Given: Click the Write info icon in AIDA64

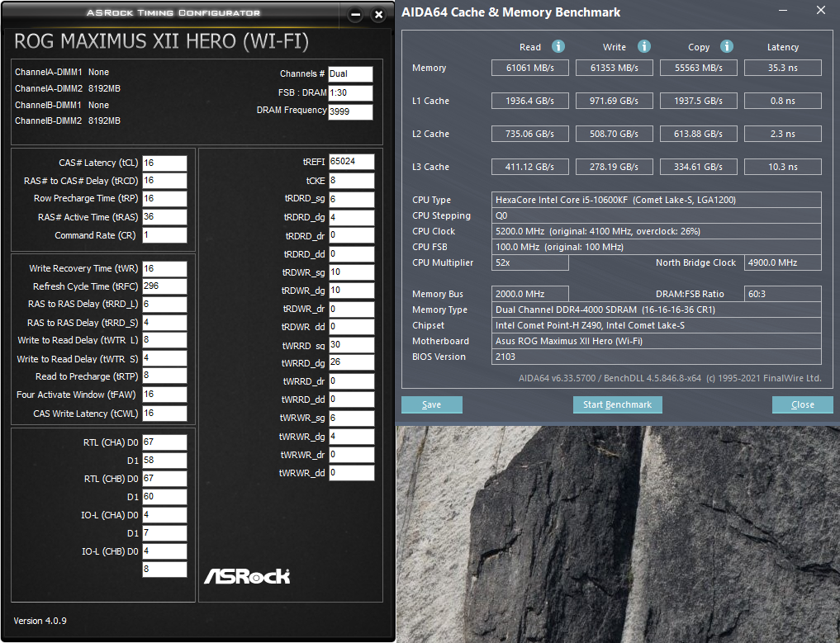Looking at the screenshot, I should click(644, 46).
